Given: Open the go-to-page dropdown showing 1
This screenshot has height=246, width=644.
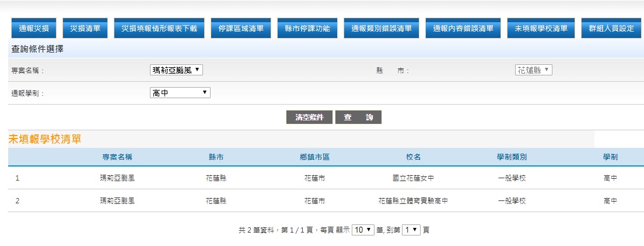Looking at the screenshot, I should [411, 230].
